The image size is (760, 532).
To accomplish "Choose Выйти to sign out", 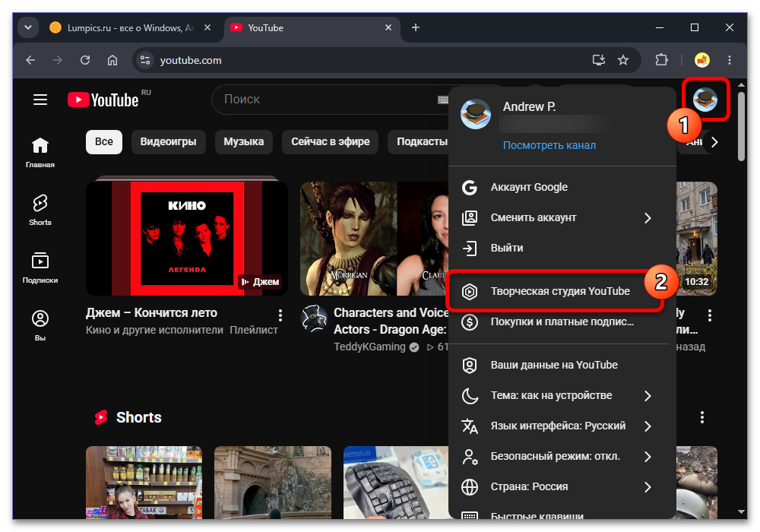I will 562,249.
